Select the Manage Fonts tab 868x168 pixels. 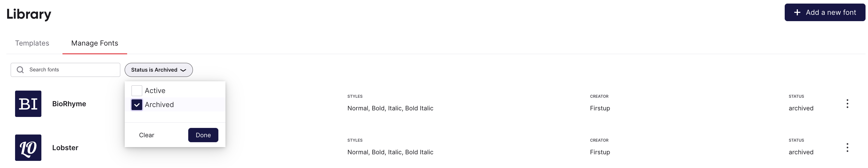tap(95, 43)
